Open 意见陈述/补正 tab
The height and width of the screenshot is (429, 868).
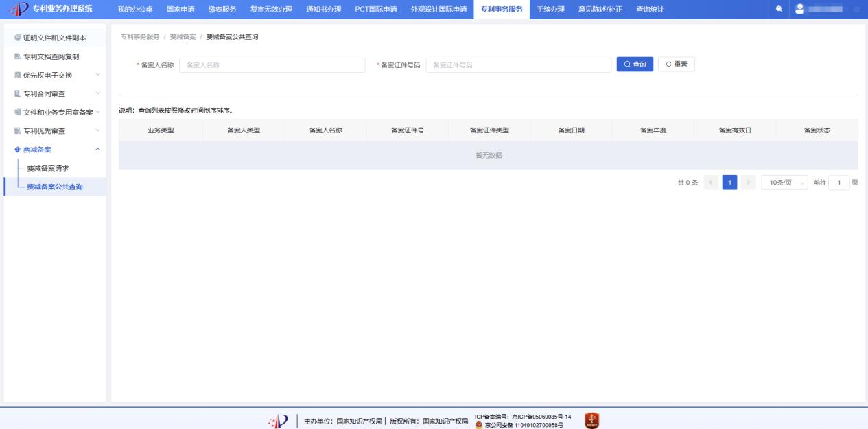click(x=600, y=9)
